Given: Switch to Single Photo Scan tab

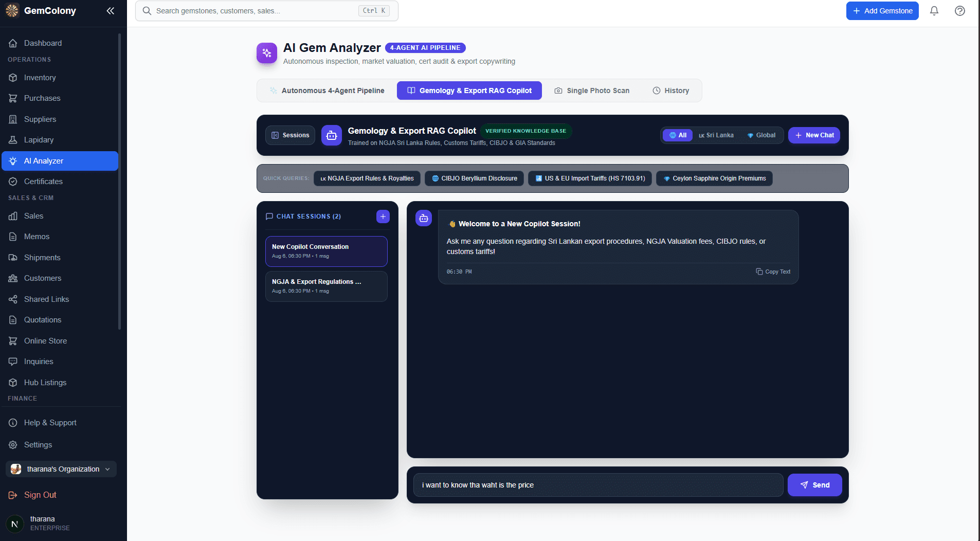Looking at the screenshot, I should click(x=592, y=91).
